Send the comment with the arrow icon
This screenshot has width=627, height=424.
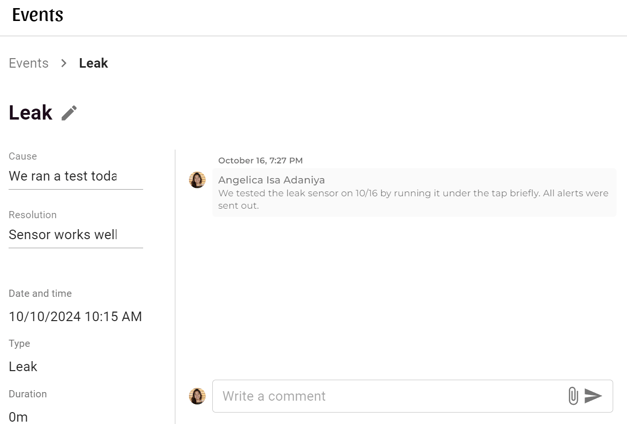593,396
